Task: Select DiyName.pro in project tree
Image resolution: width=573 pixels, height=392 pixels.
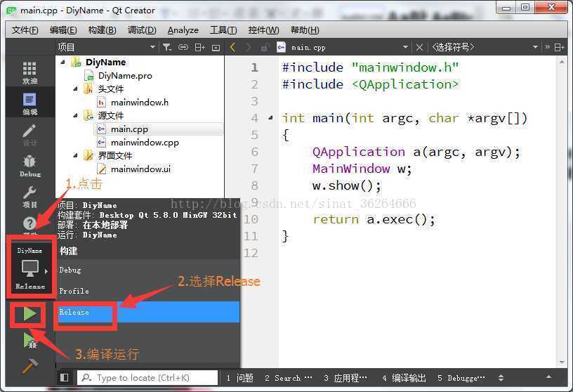Action: tap(125, 76)
